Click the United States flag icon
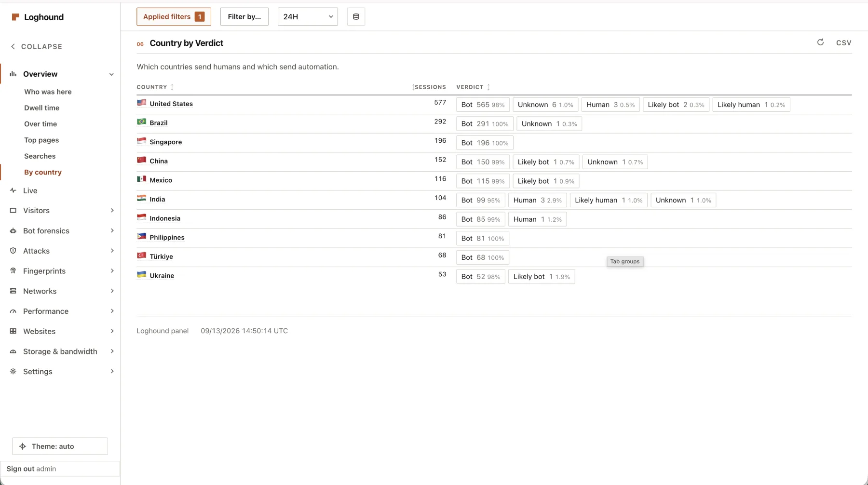 141,103
